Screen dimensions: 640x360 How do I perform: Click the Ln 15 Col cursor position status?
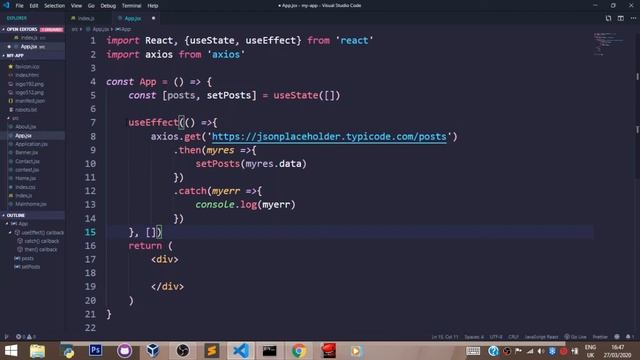pyautogui.click(x=445, y=337)
